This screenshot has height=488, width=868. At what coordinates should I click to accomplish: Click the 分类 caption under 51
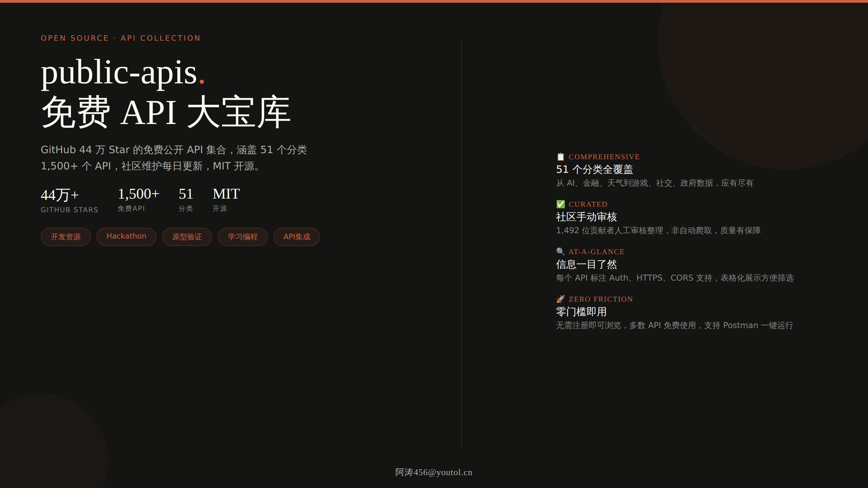coord(186,208)
